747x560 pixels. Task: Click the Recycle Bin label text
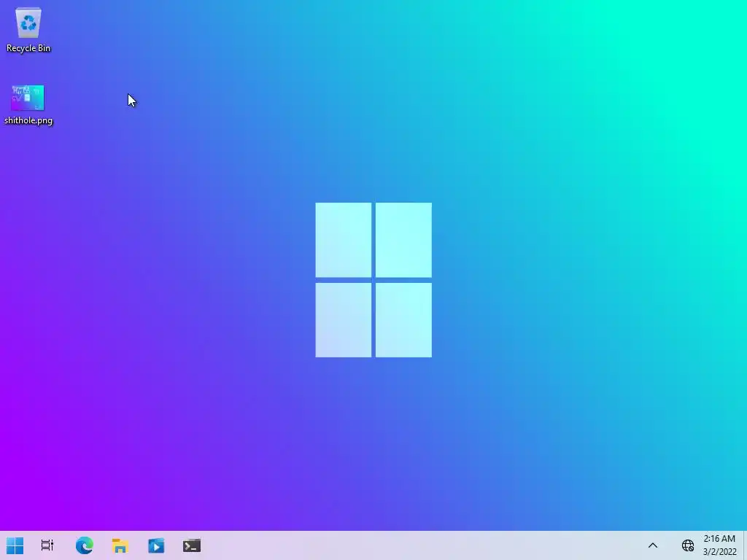tap(28, 48)
